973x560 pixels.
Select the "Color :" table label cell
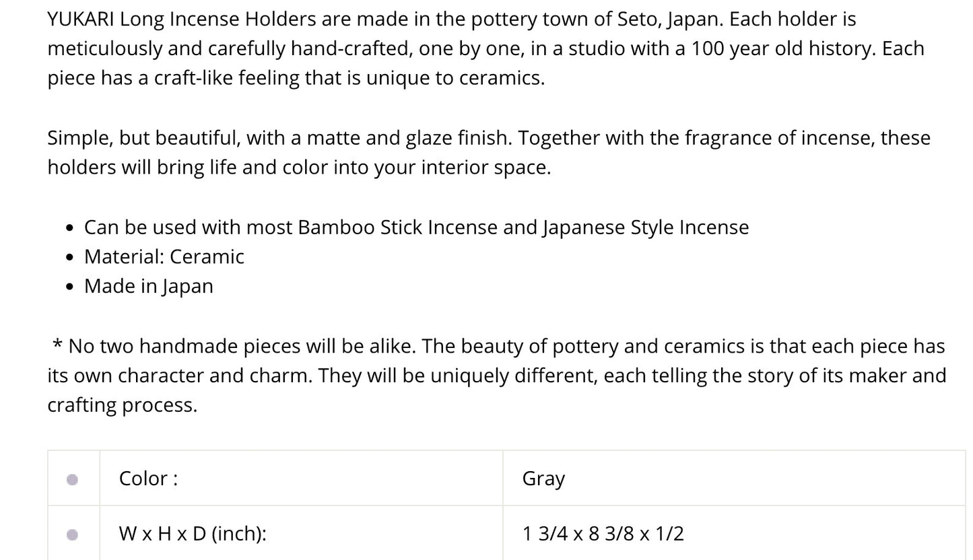point(148,479)
